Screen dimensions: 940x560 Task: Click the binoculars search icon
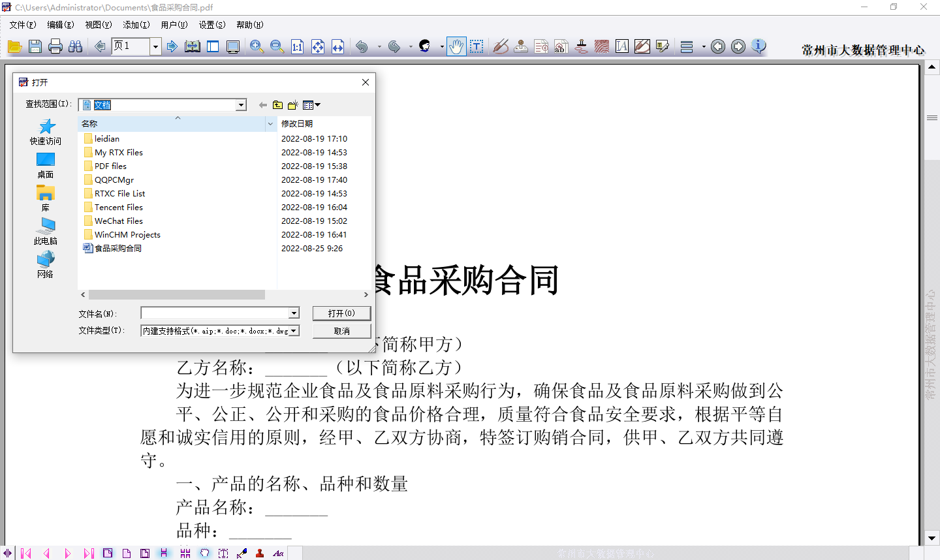coord(76,46)
